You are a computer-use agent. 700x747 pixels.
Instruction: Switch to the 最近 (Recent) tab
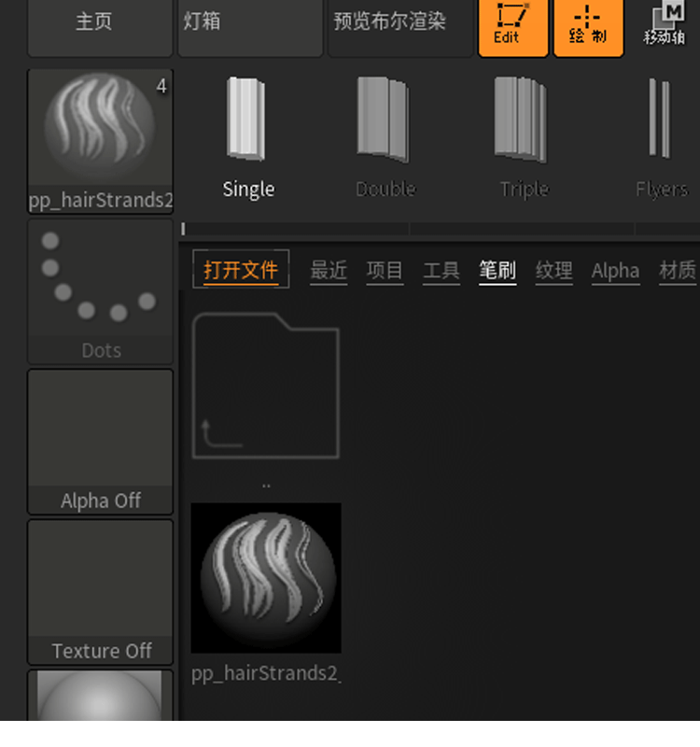329,271
